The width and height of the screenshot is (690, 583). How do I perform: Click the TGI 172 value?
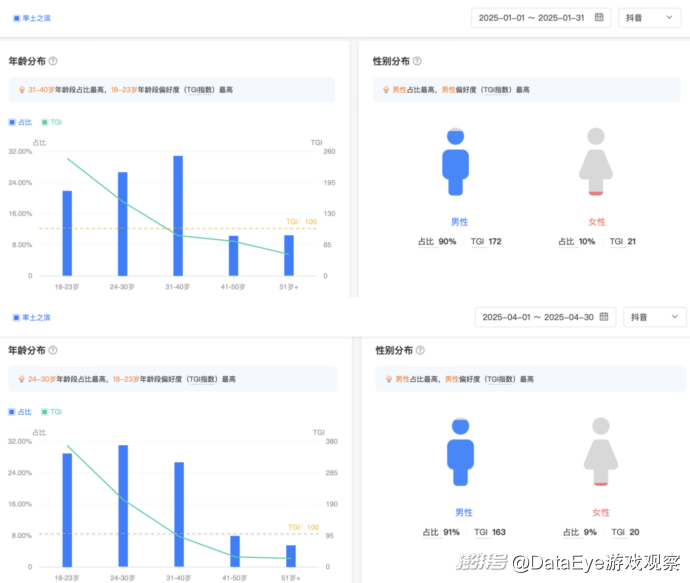486,242
